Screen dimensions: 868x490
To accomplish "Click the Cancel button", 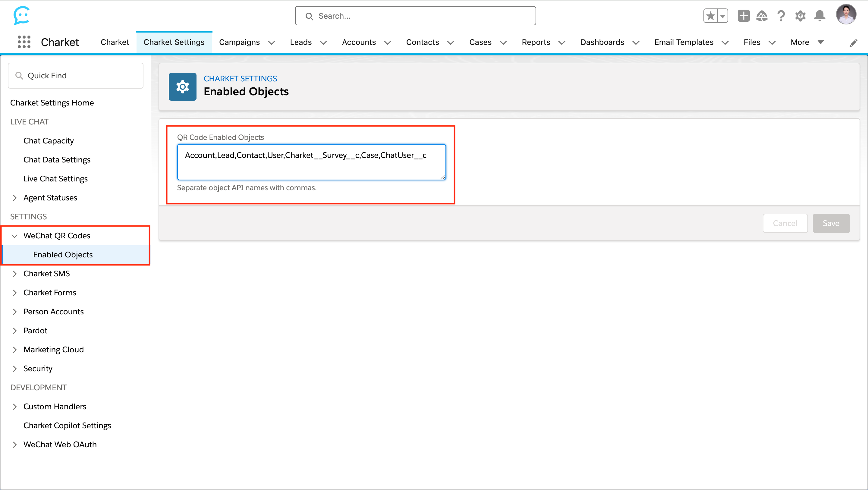I will [785, 223].
